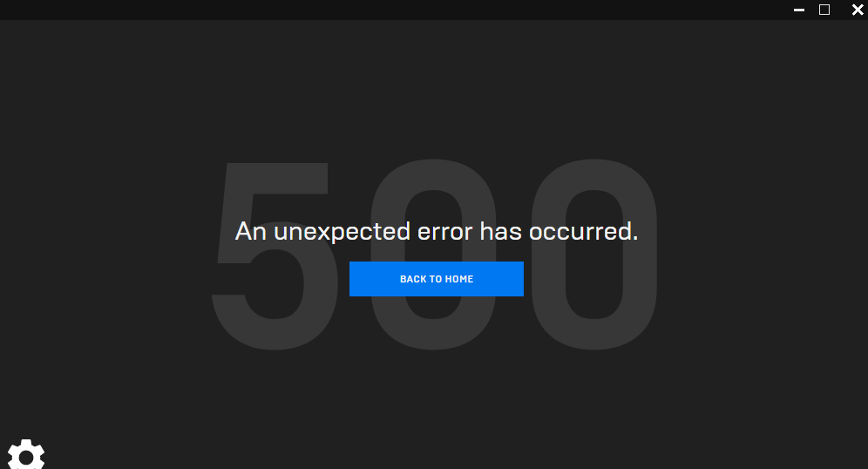868x469 pixels.
Task: Close the launcher with the X icon
Action: coord(858,10)
